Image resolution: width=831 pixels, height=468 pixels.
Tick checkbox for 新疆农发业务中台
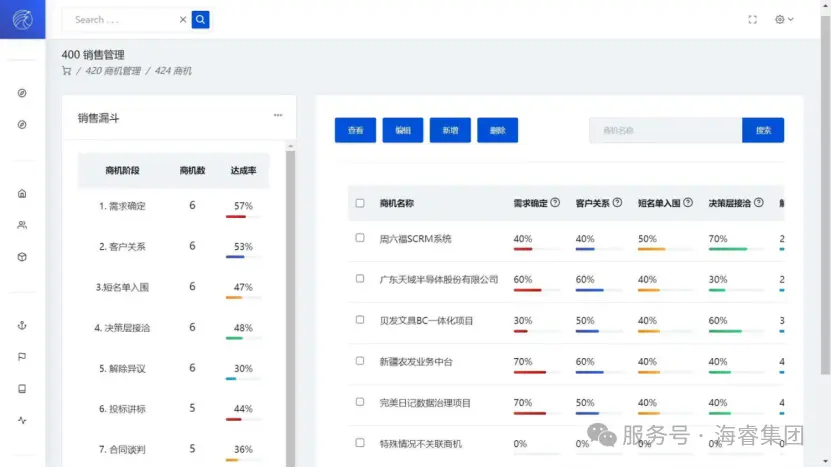coord(360,360)
